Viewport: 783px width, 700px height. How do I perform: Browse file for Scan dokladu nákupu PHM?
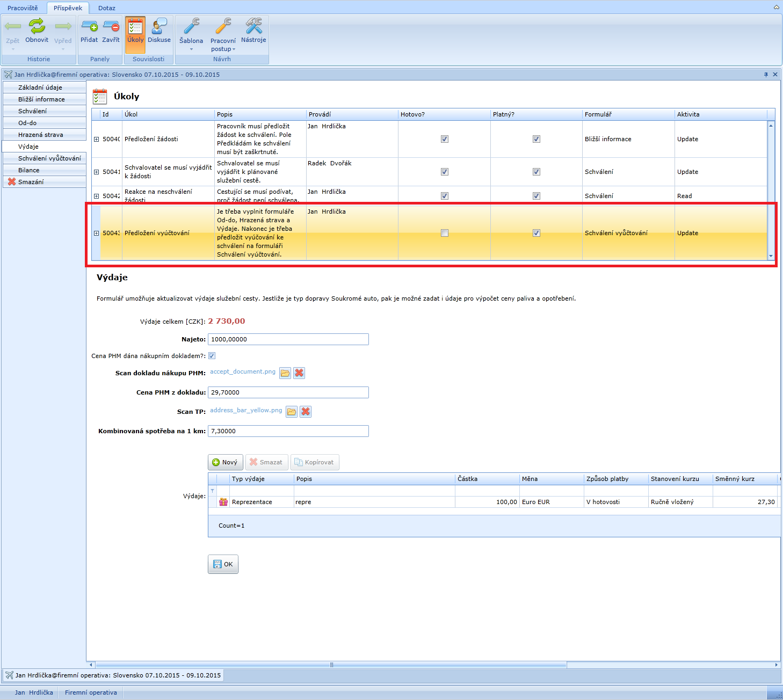point(285,373)
